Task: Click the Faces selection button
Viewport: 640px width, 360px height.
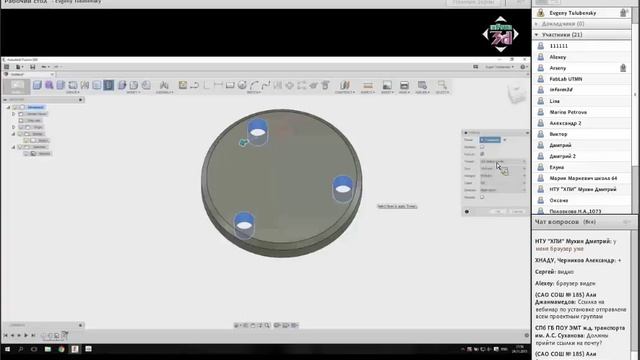Action: click(x=490, y=140)
